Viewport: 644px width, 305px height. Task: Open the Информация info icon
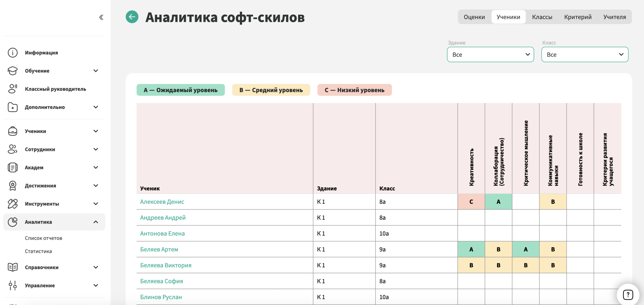click(x=13, y=52)
